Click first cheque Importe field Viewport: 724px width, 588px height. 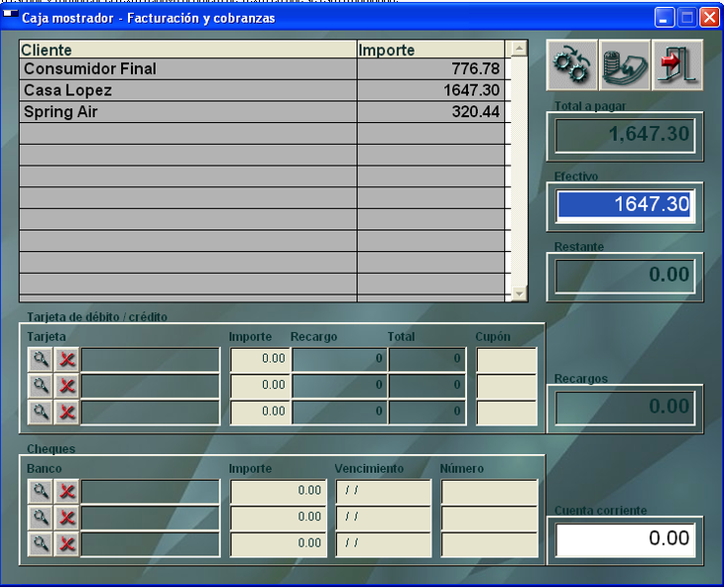click(279, 491)
